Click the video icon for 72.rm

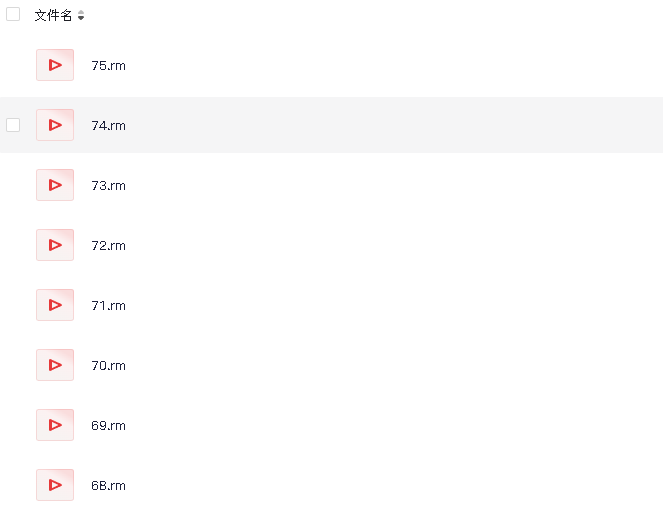[x=55, y=245]
